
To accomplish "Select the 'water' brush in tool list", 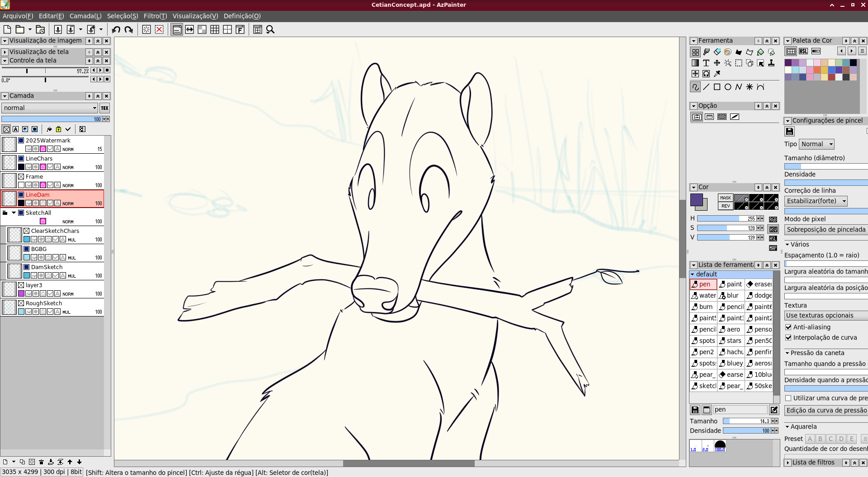I will click(703, 296).
